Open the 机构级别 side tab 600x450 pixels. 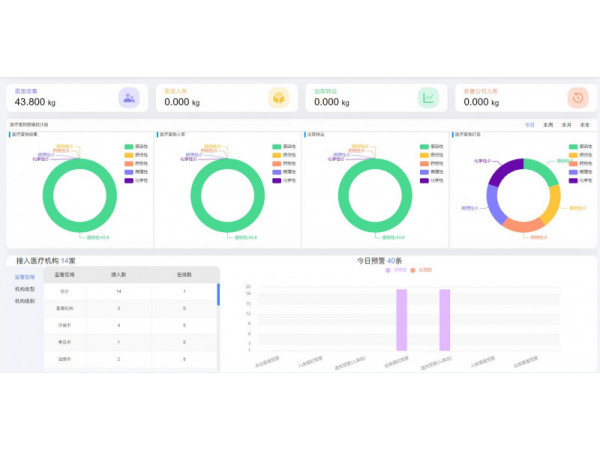(x=24, y=300)
